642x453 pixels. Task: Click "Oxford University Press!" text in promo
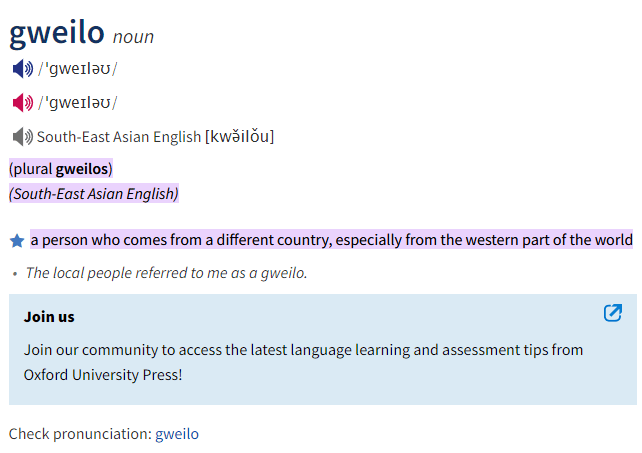[103, 375]
